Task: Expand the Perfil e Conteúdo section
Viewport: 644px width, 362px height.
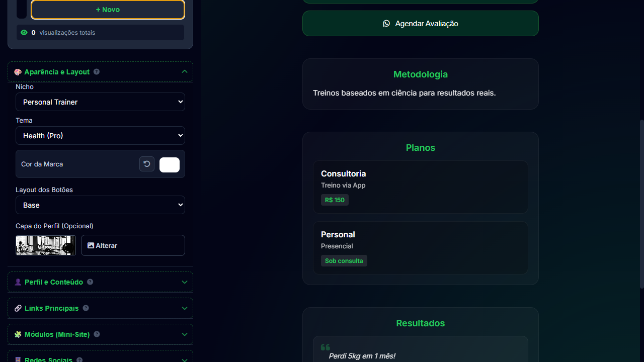Action: (184, 282)
